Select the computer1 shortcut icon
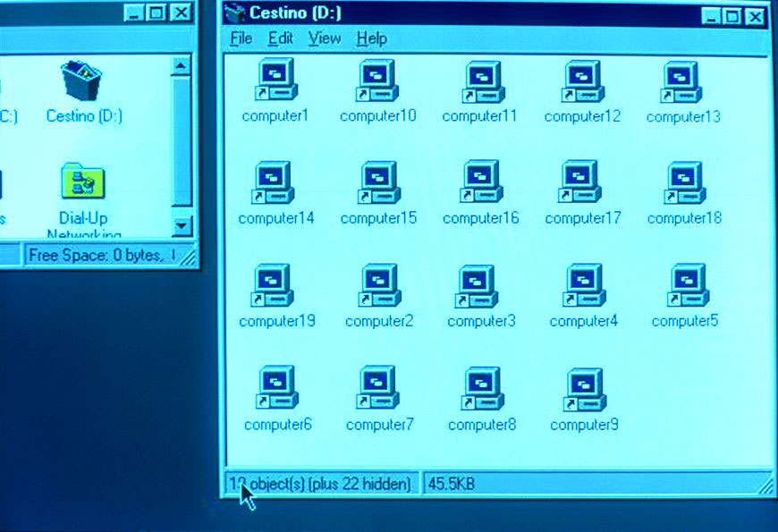 (x=276, y=80)
